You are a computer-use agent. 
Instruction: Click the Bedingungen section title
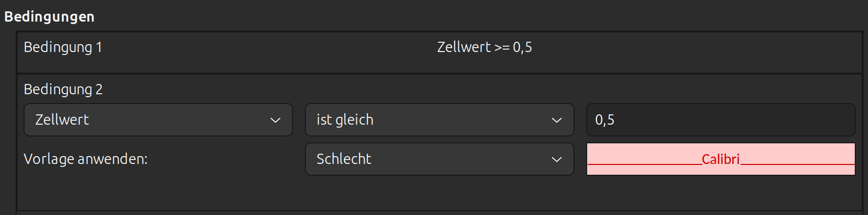point(50,17)
